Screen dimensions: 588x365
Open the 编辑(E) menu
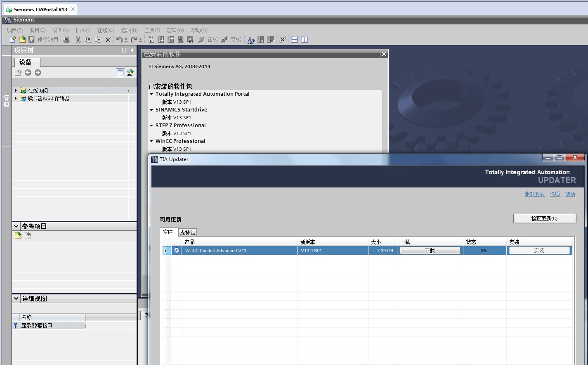(38, 30)
